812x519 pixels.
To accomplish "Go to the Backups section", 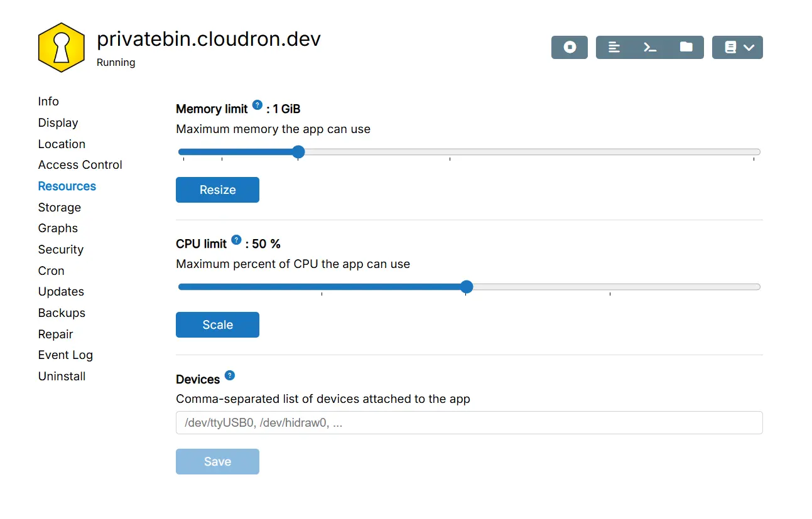I will coord(62,313).
